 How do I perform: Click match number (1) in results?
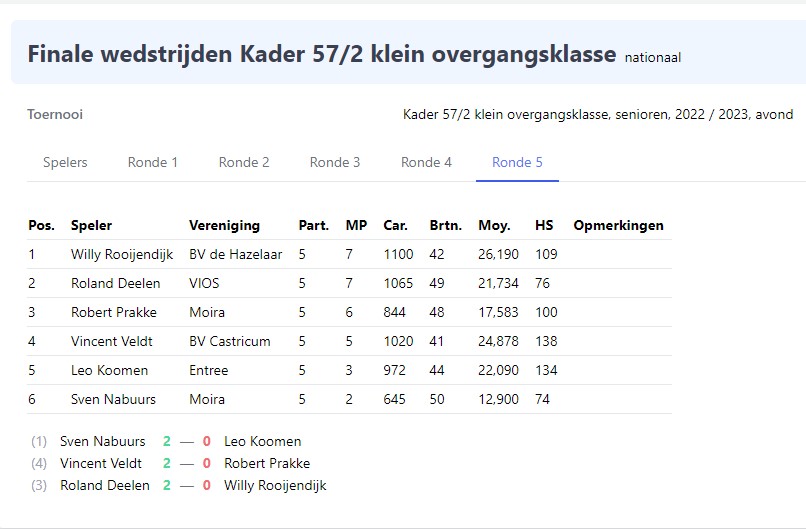pyautogui.click(x=39, y=441)
